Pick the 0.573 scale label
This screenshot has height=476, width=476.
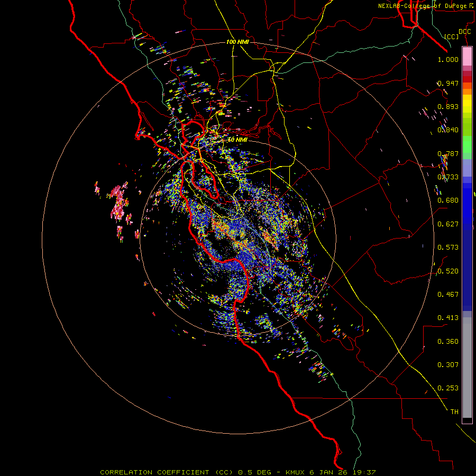pyautogui.click(x=448, y=248)
